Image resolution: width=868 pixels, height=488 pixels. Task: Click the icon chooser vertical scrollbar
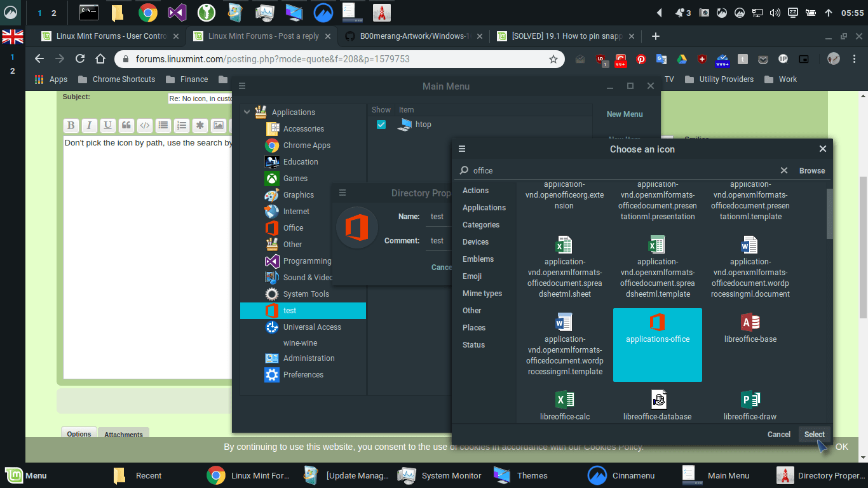click(x=830, y=213)
